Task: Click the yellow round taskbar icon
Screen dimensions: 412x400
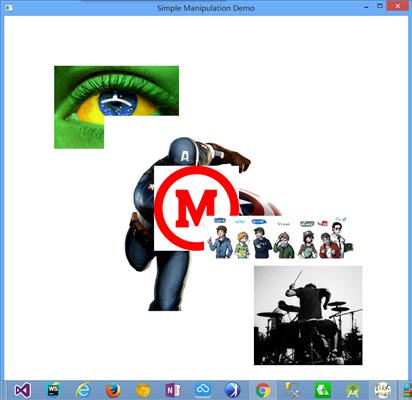Action: 143,390
